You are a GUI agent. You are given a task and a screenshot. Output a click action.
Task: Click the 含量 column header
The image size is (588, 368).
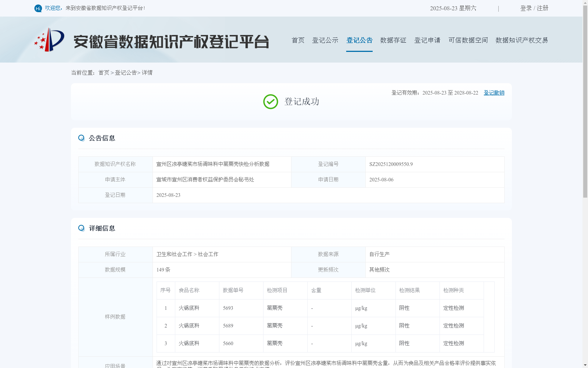click(316, 290)
